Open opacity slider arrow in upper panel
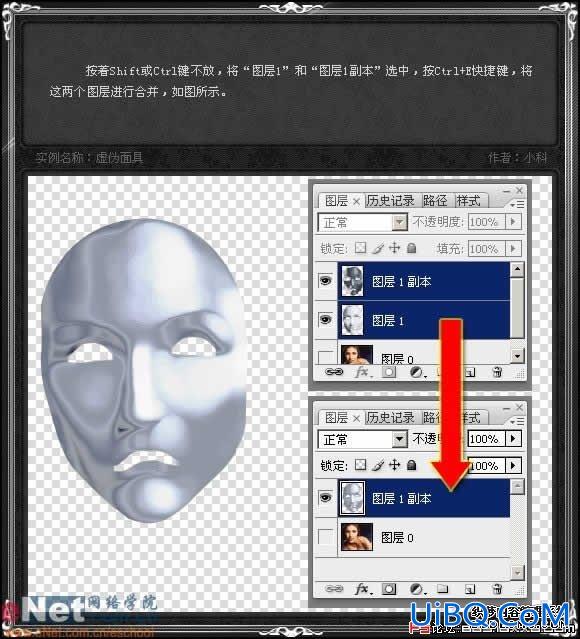 click(x=513, y=222)
